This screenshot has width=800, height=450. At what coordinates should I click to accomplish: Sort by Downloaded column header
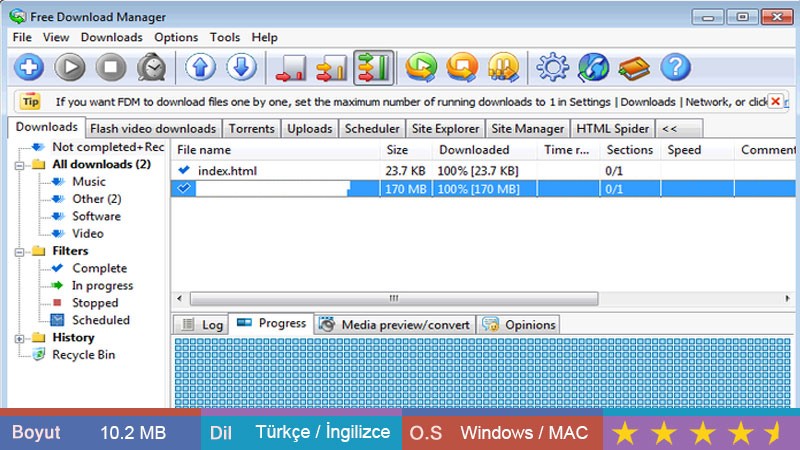point(485,150)
